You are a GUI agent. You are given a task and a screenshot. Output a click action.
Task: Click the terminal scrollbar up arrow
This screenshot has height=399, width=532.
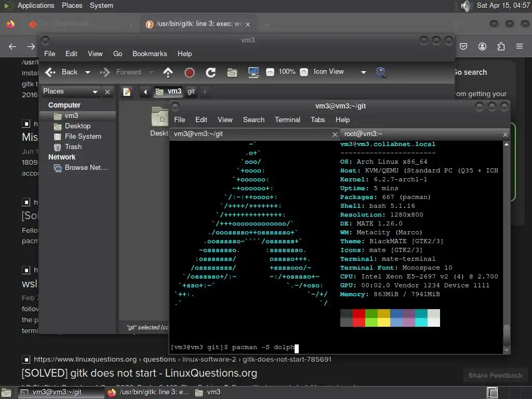507,144
